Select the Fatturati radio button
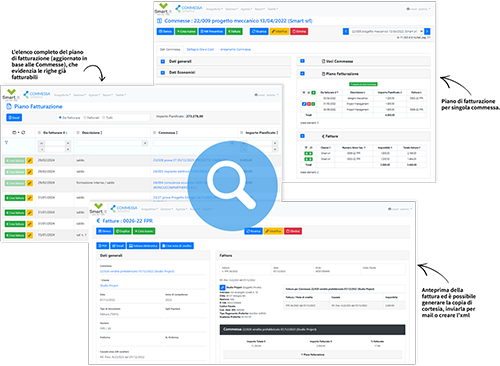This screenshot has height=366, width=500. tap(85, 118)
